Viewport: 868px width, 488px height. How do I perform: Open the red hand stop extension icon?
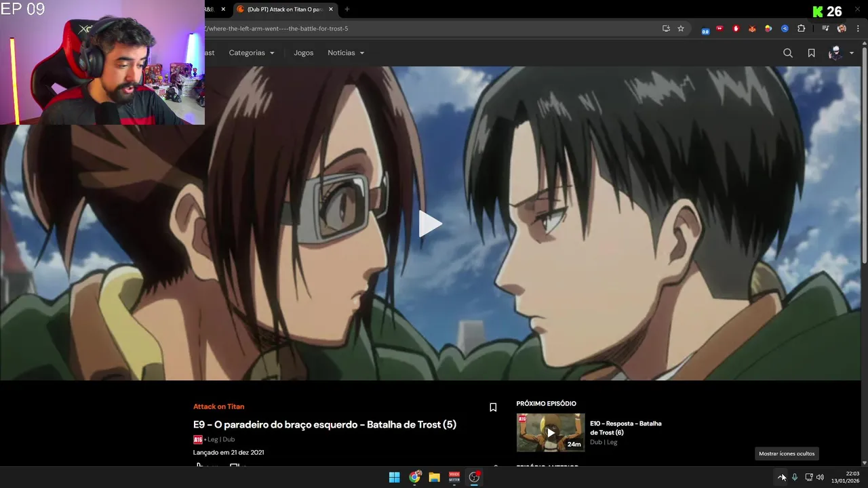[x=736, y=28]
